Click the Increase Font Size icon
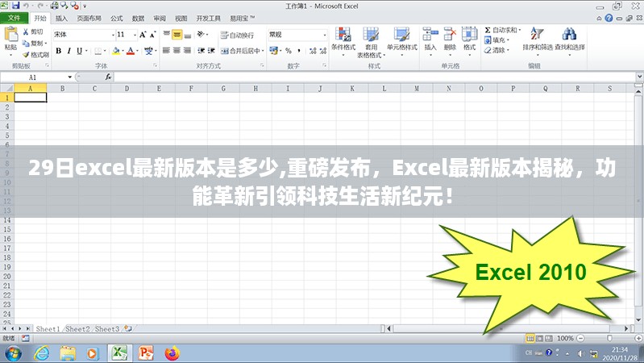Viewport: 644px width, 363px height. 143,35
